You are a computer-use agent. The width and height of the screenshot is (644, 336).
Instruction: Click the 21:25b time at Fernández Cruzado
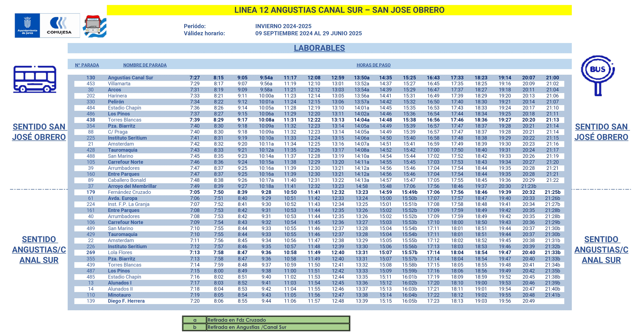coord(552,192)
